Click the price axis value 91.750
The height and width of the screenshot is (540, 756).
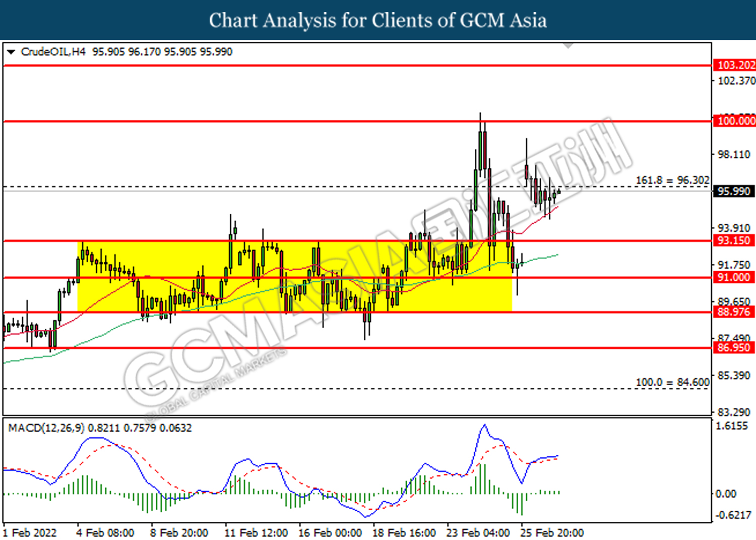[x=734, y=265]
